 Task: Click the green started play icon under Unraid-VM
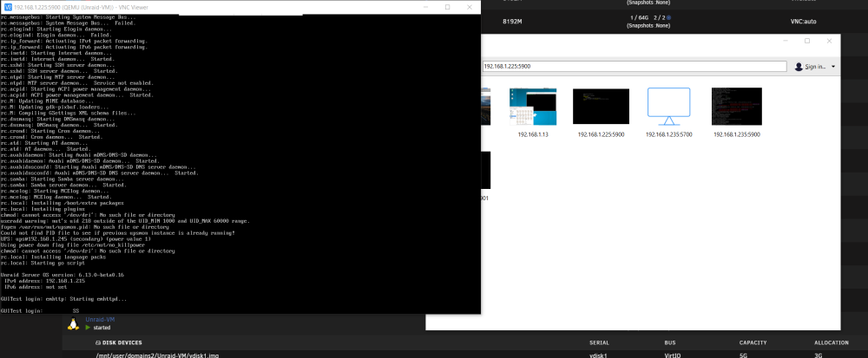tap(88, 328)
